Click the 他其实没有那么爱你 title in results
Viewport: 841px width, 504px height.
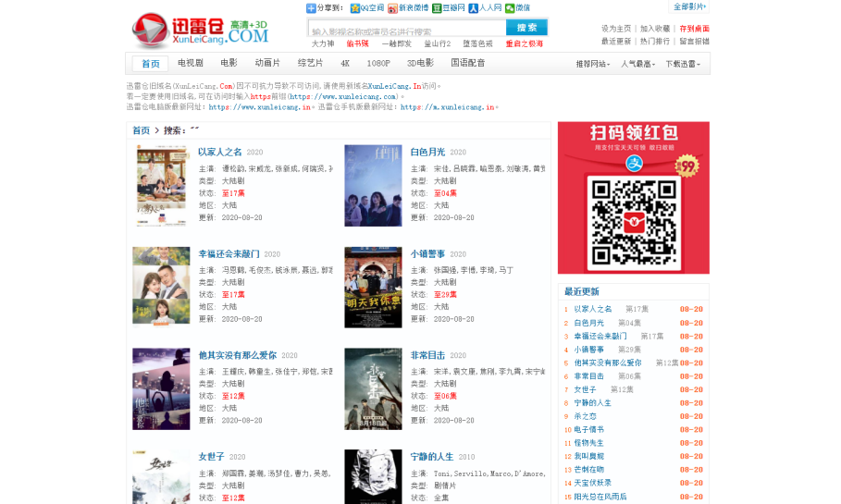click(x=238, y=355)
